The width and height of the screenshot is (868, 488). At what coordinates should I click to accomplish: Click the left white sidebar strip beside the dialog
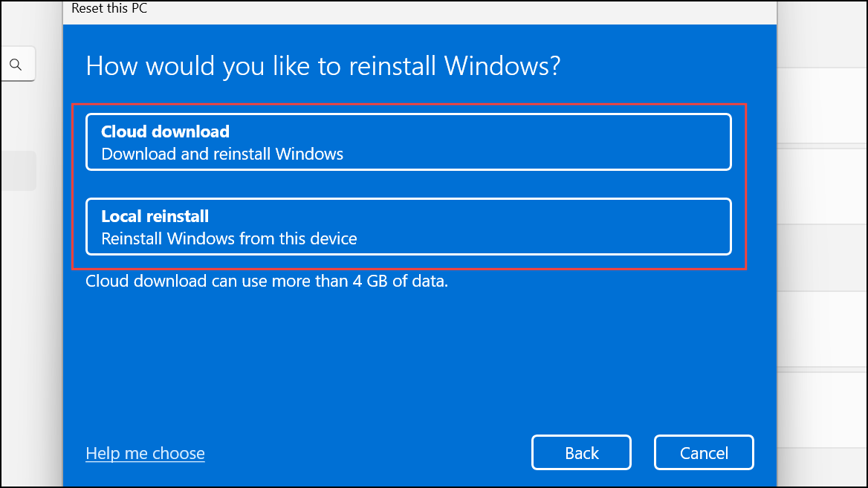coord(32,332)
